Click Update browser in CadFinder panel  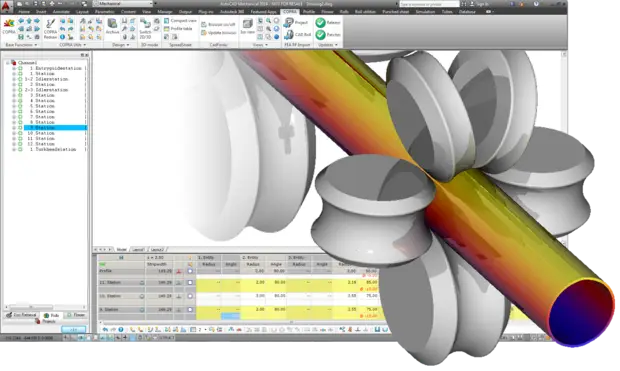tap(219, 33)
